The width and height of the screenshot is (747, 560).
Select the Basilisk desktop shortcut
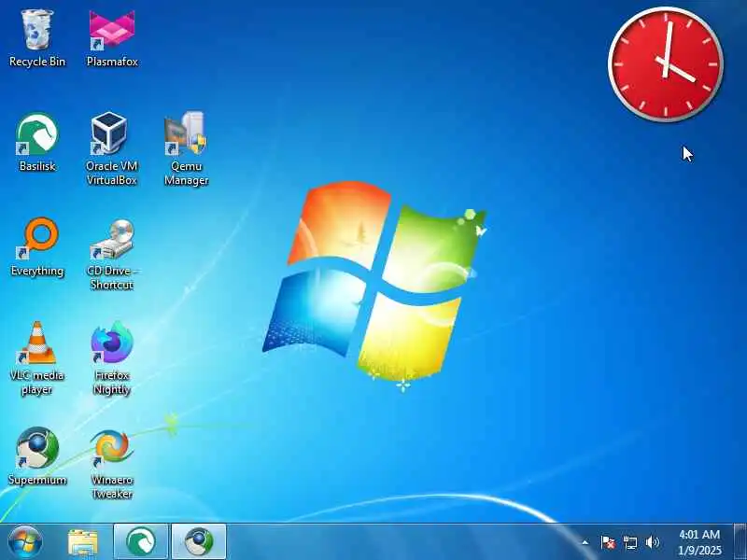pos(37,142)
